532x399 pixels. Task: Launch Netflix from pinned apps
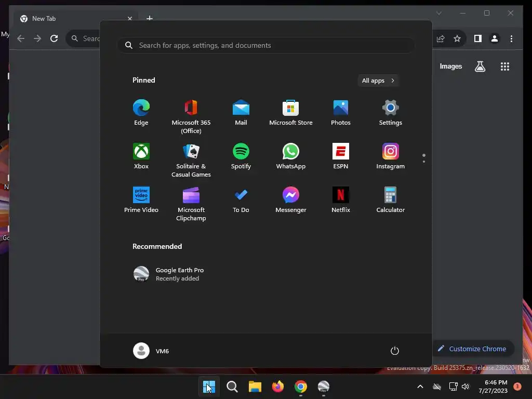point(341,200)
